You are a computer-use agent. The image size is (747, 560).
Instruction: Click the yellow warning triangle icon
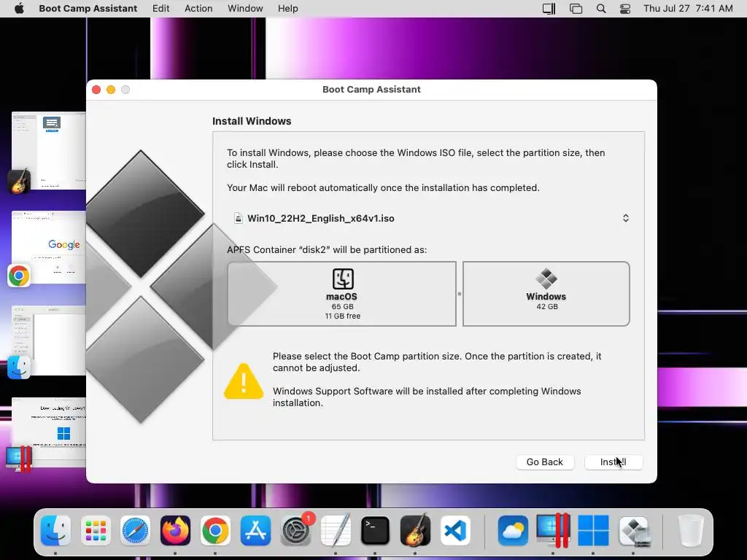[x=244, y=381]
